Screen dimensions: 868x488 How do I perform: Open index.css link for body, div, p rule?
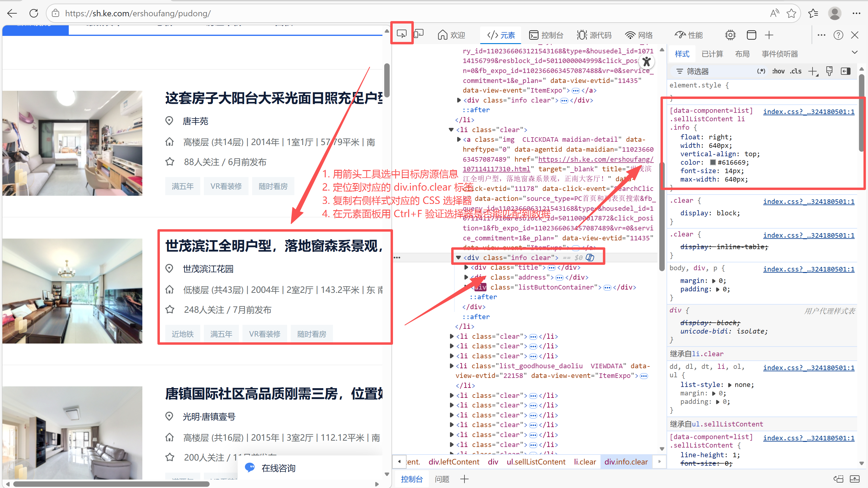809,269
